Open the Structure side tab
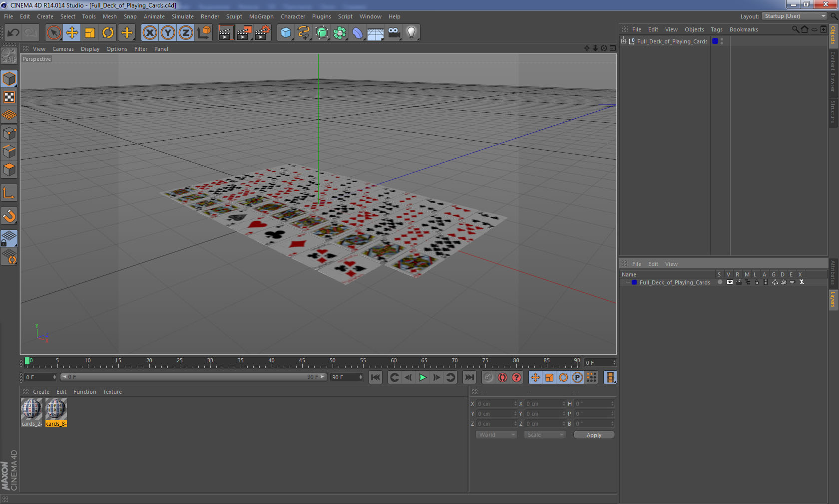This screenshot has height=504, width=839. tap(833, 112)
